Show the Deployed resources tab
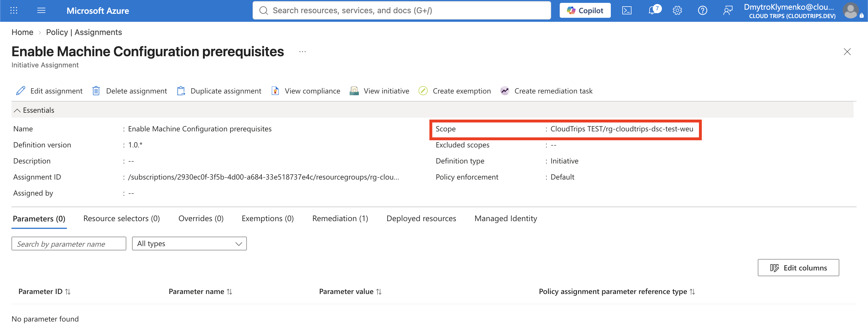The height and width of the screenshot is (335, 868). [x=421, y=219]
